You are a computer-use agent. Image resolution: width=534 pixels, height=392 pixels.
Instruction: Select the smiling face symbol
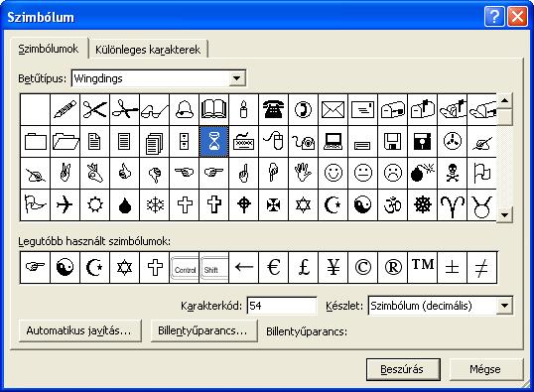click(x=334, y=173)
